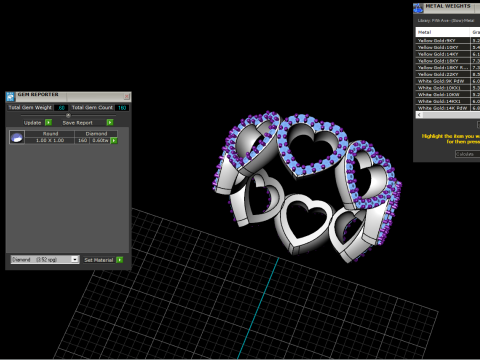Screen dimensions: 480x360
Task: Click the Save Report label
Action: (77, 123)
